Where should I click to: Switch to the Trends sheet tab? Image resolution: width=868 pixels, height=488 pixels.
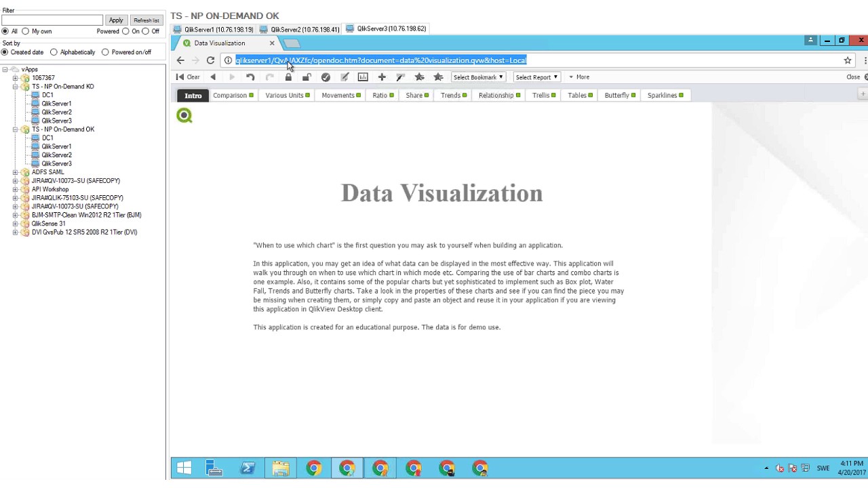coord(453,96)
